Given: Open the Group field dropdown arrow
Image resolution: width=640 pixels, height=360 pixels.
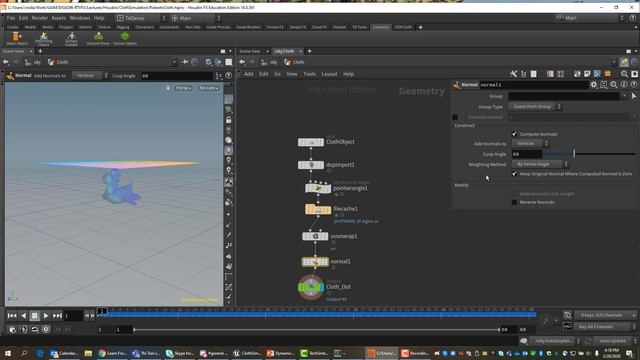Looking at the screenshot, I should pos(624,96).
